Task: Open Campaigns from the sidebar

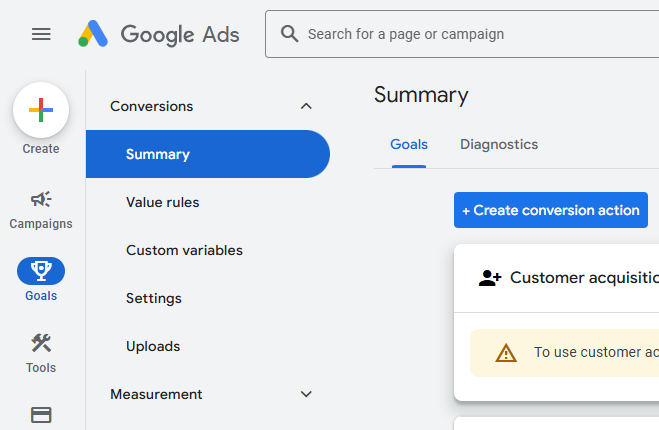Action: [41, 210]
